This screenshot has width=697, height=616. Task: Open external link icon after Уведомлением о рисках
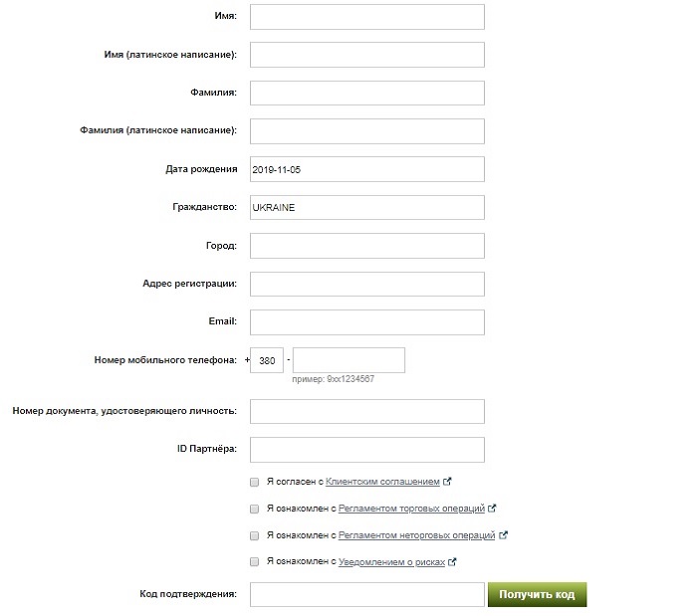[452, 562]
